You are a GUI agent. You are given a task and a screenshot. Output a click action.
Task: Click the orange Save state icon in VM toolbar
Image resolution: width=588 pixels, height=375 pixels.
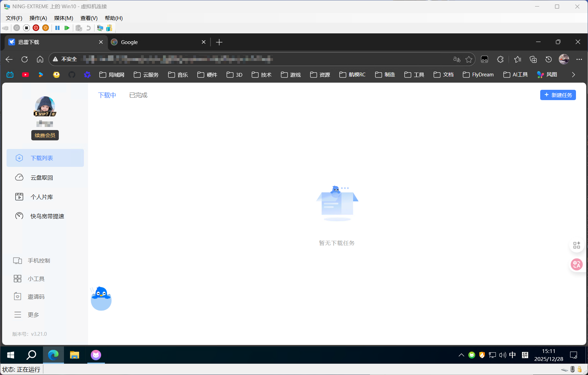(x=45, y=28)
